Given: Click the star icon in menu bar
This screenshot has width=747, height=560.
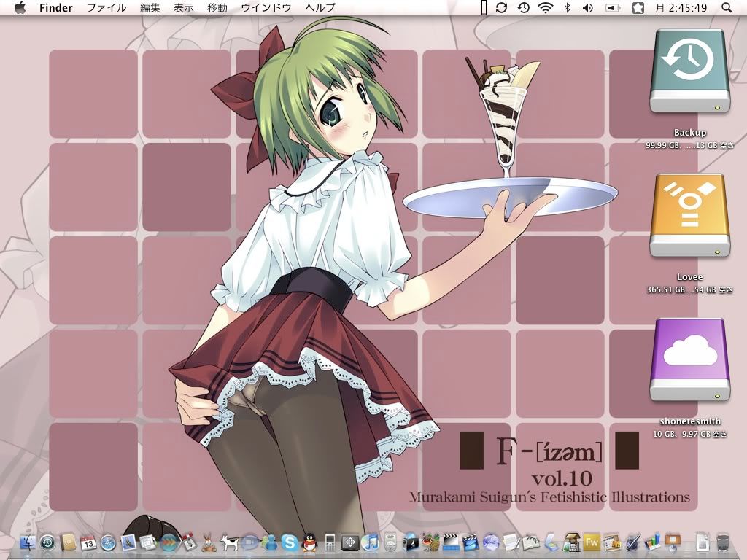Looking at the screenshot, I should pyautogui.click(x=638, y=7).
